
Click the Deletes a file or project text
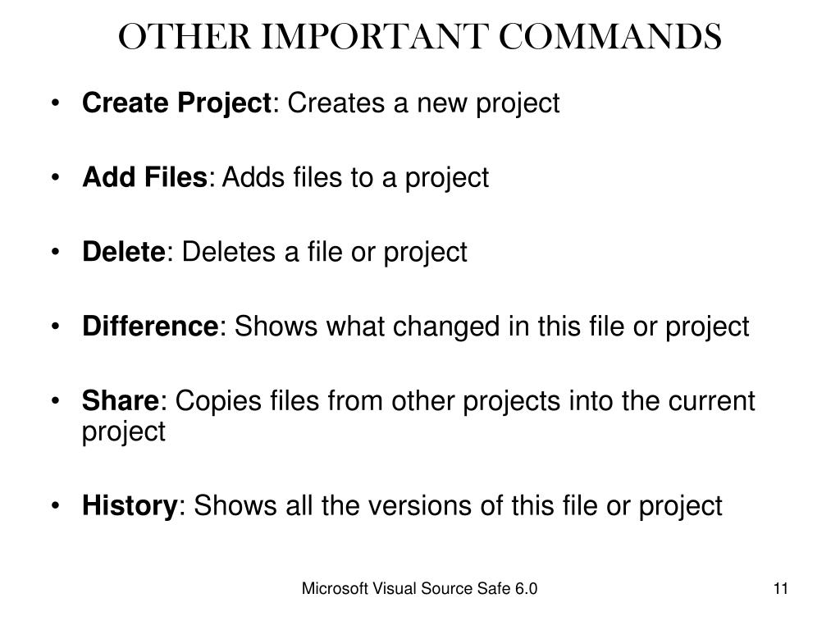pyautogui.click(x=325, y=253)
